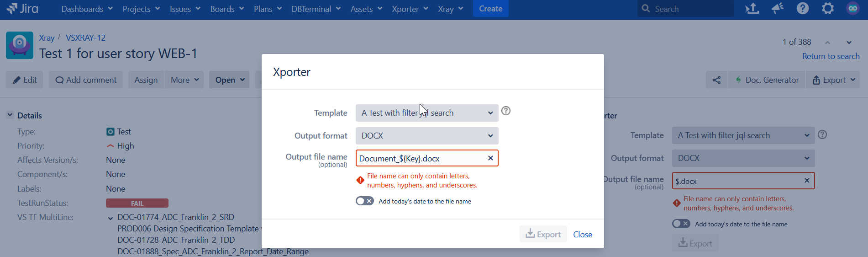Go to next issue arrow
The width and height of the screenshot is (868, 257).
pyautogui.click(x=849, y=43)
